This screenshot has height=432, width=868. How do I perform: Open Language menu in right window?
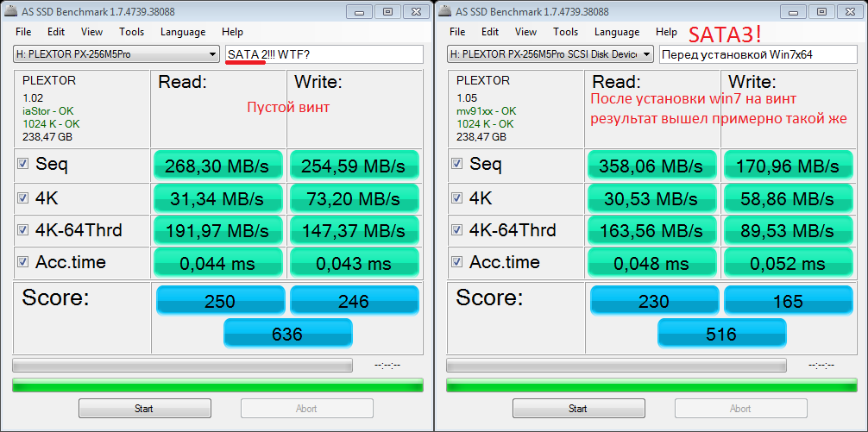(x=617, y=32)
